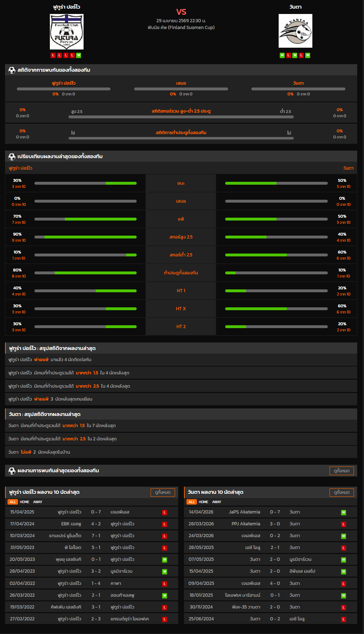Click the soccer ball icon beside latest meetings header
The height and width of the screenshot is (634, 364).
tap(12, 471)
